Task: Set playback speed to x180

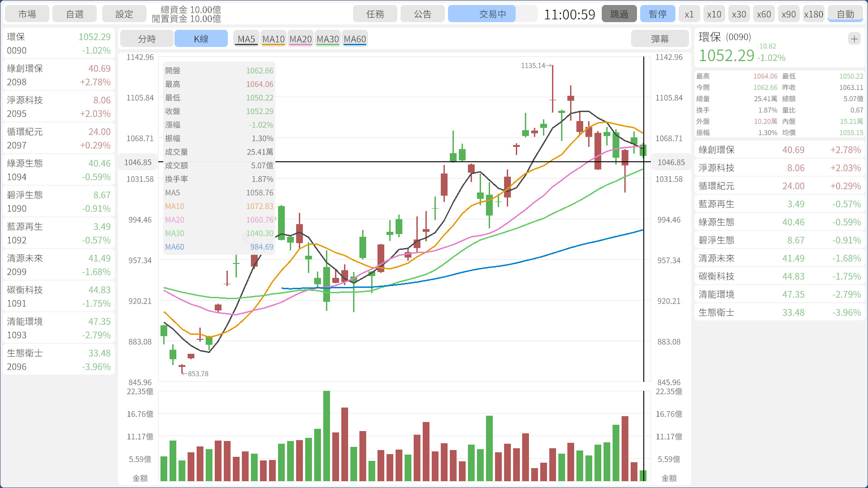Action: coord(813,14)
